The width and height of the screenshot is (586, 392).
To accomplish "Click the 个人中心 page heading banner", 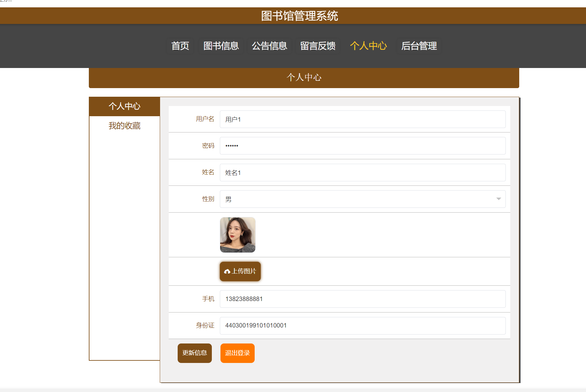I will (304, 78).
